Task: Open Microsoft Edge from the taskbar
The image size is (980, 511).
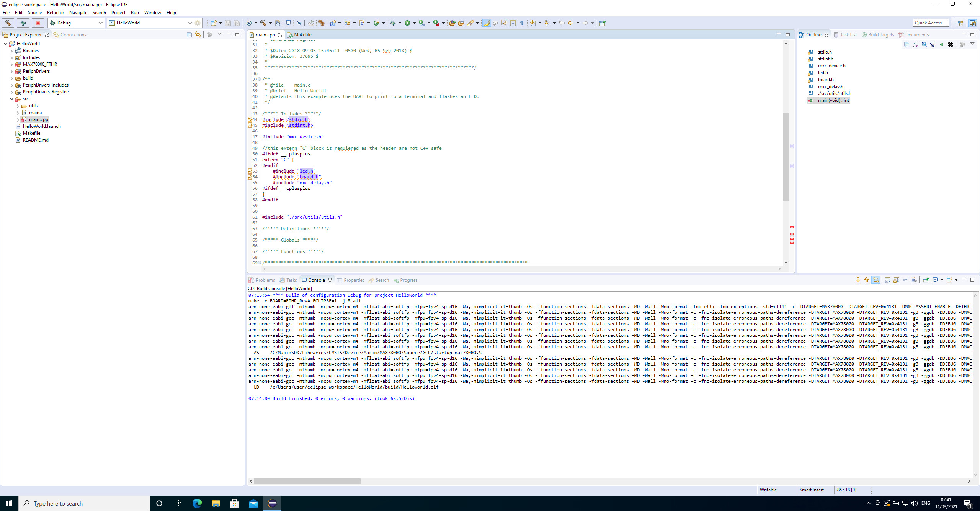Action: pos(197,503)
